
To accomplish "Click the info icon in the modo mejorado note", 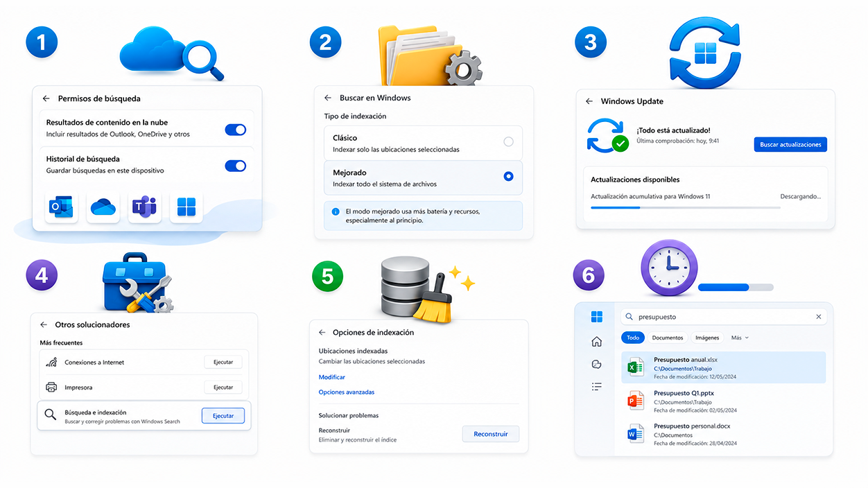I will click(x=336, y=211).
